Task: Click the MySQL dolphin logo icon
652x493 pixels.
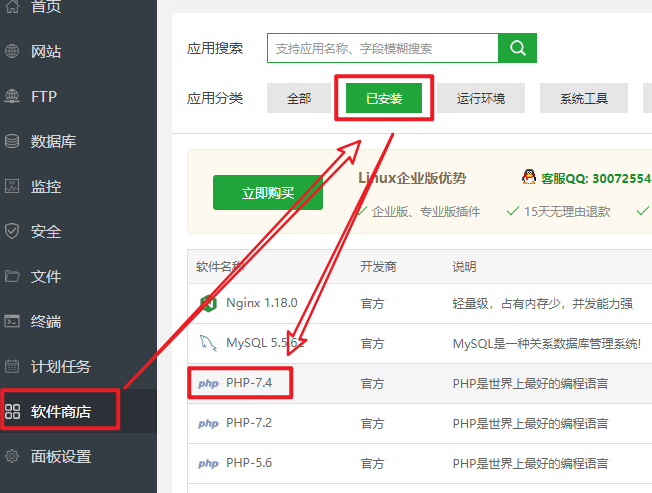Action: [x=208, y=343]
